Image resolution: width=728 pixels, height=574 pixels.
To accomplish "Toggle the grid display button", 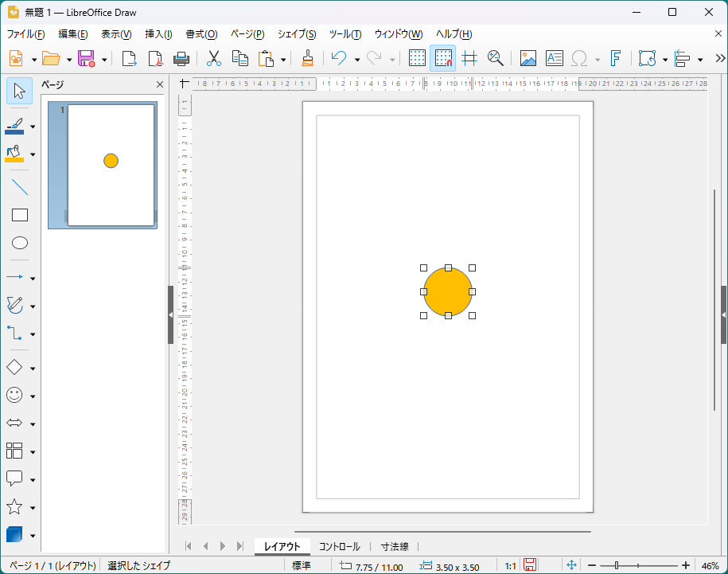I will click(417, 58).
